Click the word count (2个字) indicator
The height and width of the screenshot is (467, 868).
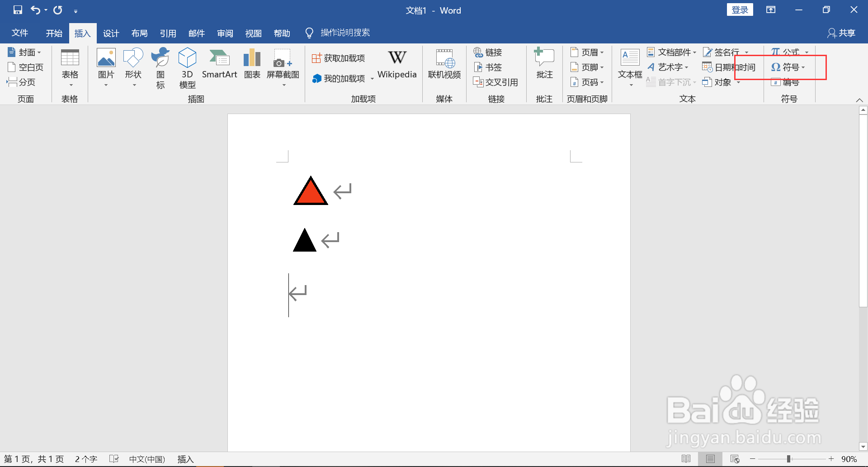coord(86,459)
